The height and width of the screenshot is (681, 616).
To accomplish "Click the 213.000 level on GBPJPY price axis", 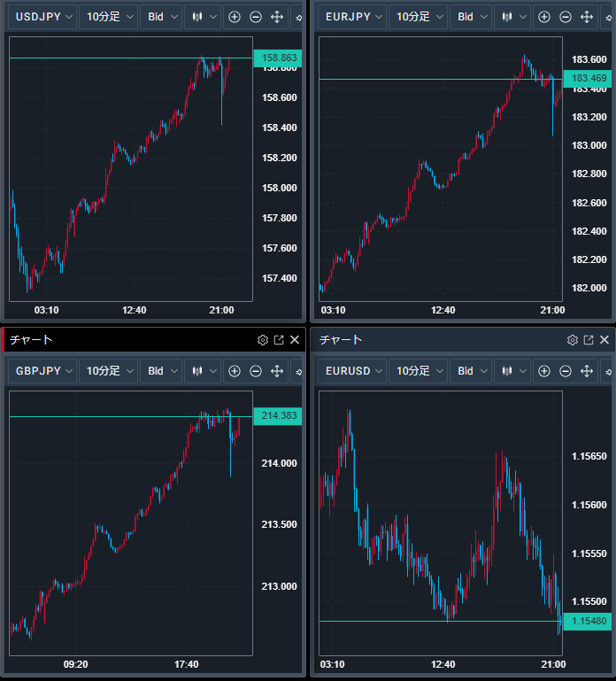I will click(279, 587).
